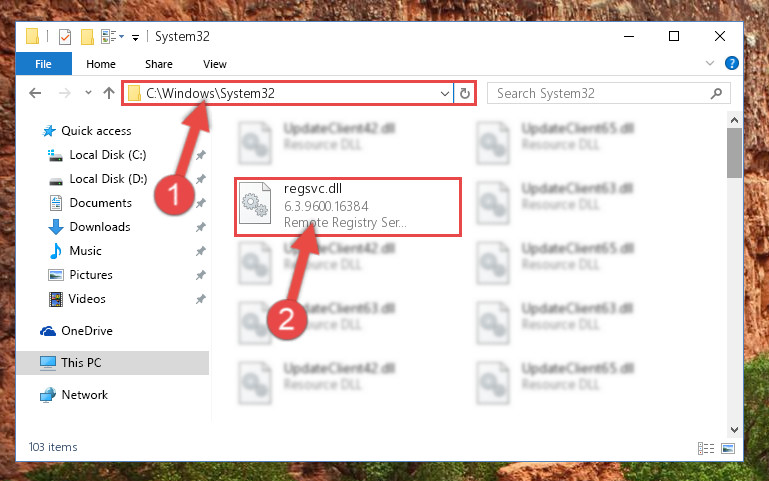The image size is (769, 481).
Task: Click the Properties quick access toolbar icon
Action: coord(64,37)
